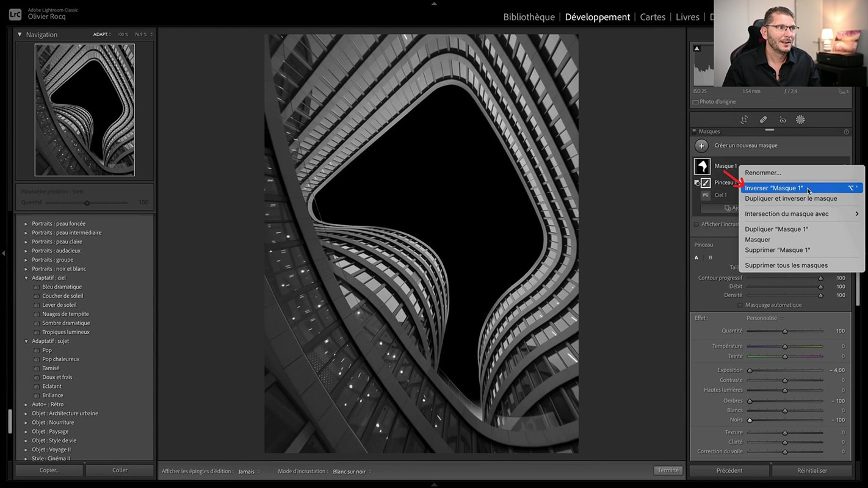Toggle Afficher l'incrustation checkbox
The image size is (868, 488).
click(696, 224)
